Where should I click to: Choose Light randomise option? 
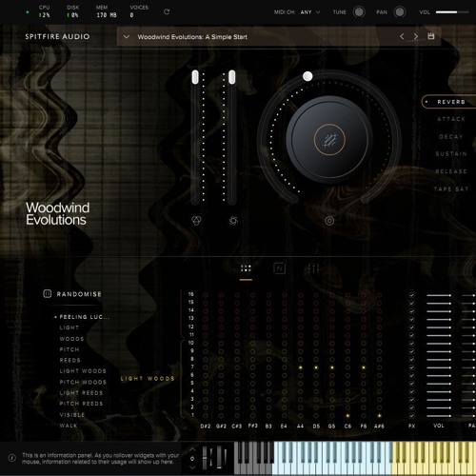coord(69,327)
